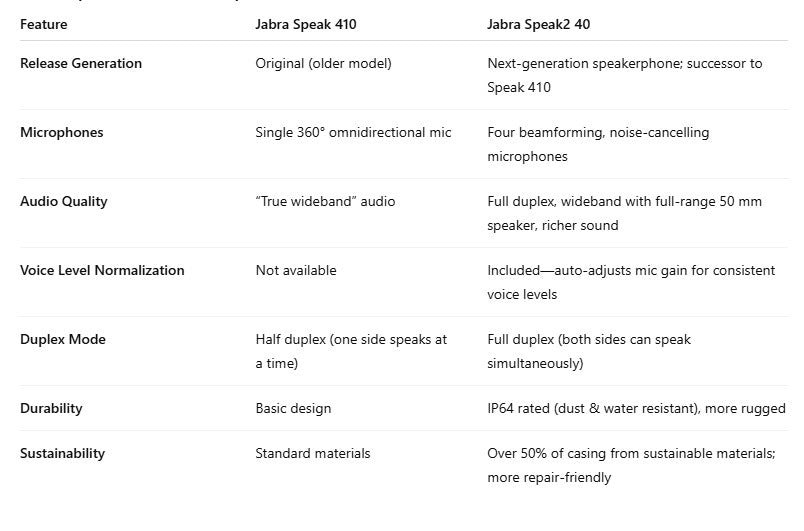The width and height of the screenshot is (804, 531).
Task: Click the Jabra Speak2 40 column header
Action: pyautogui.click(x=538, y=24)
